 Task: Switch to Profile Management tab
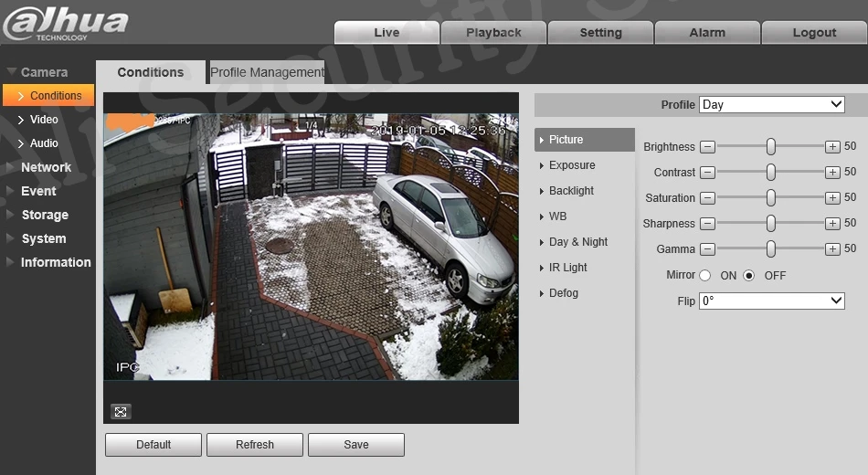[x=267, y=72]
